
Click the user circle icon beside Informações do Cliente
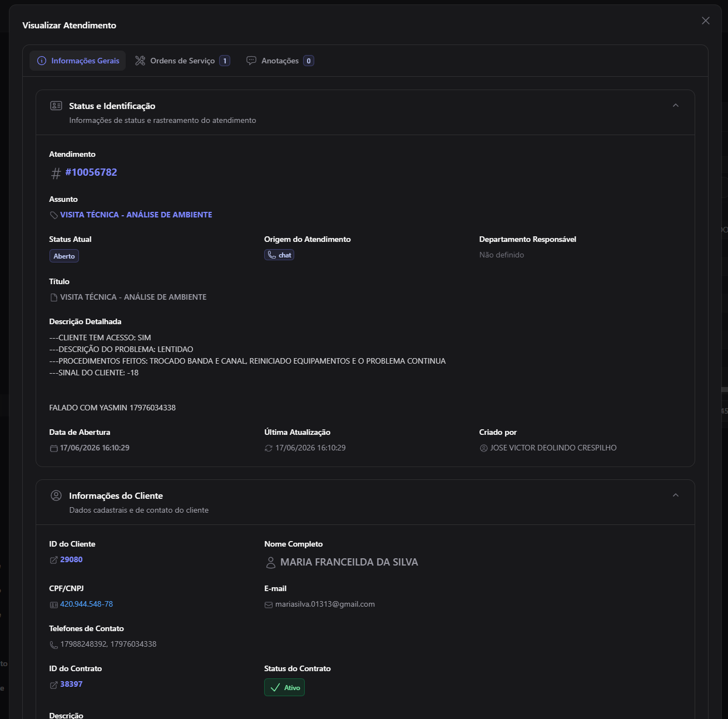(56, 495)
